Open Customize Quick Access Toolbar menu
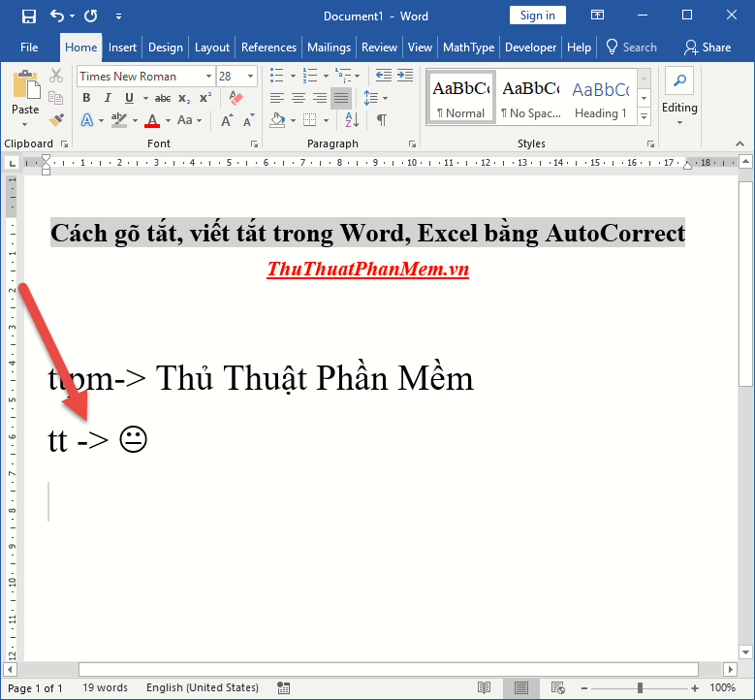The image size is (755, 700). pyautogui.click(x=118, y=16)
